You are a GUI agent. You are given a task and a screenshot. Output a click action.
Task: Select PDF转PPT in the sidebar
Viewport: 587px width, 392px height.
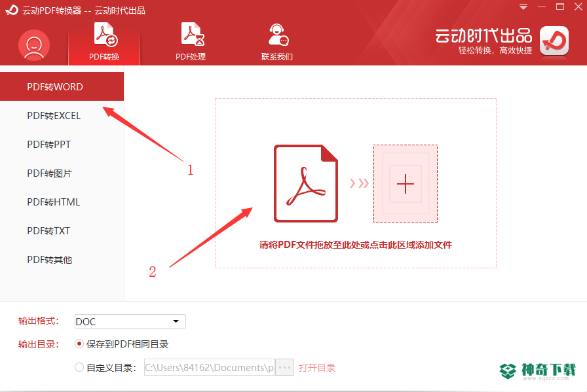tap(62, 145)
